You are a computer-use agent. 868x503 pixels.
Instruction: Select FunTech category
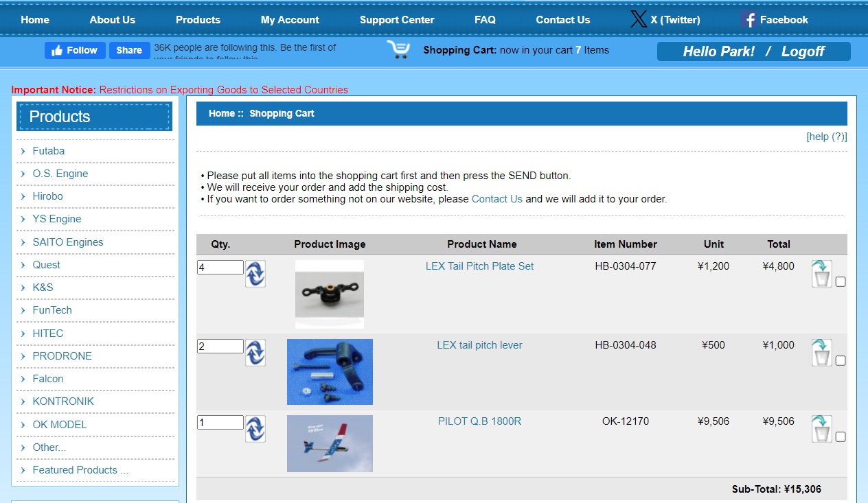[52, 310]
